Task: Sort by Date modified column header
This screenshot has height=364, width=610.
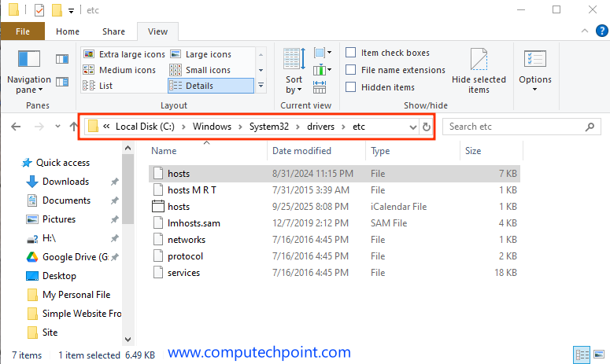Action: tap(301, 151)
